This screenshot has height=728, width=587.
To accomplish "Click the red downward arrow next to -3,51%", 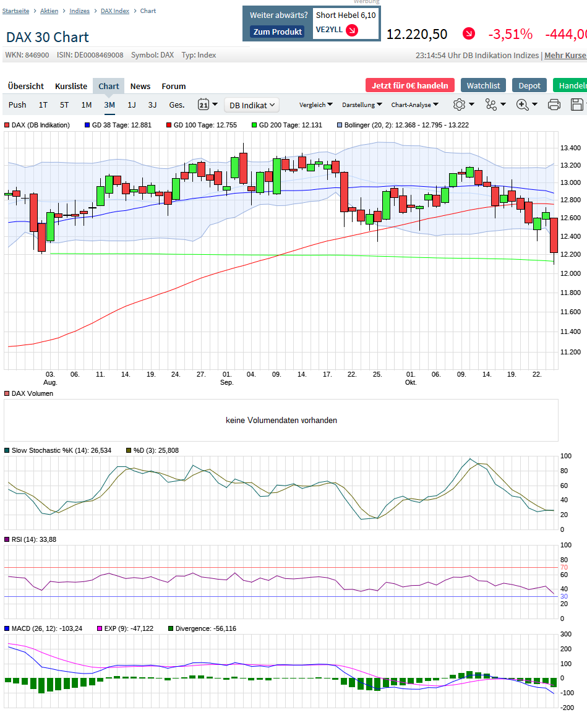I will [x=468, y=35].
